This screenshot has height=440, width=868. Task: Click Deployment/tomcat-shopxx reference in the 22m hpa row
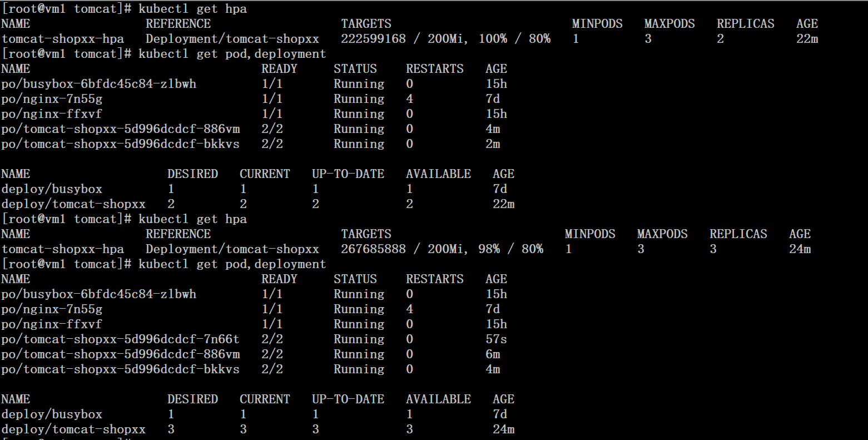click(x=232, y=39)
